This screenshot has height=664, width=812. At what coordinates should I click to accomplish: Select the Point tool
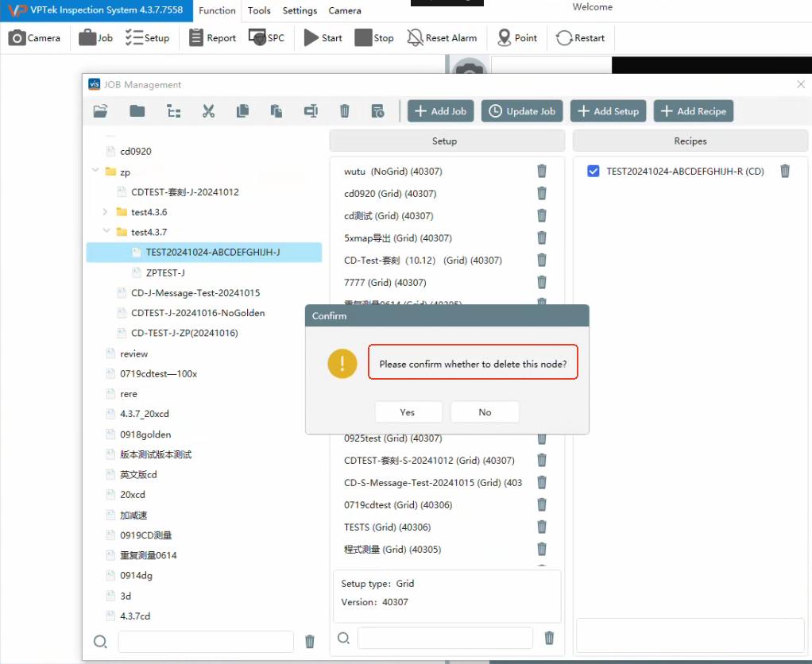[x=516, y=38]
